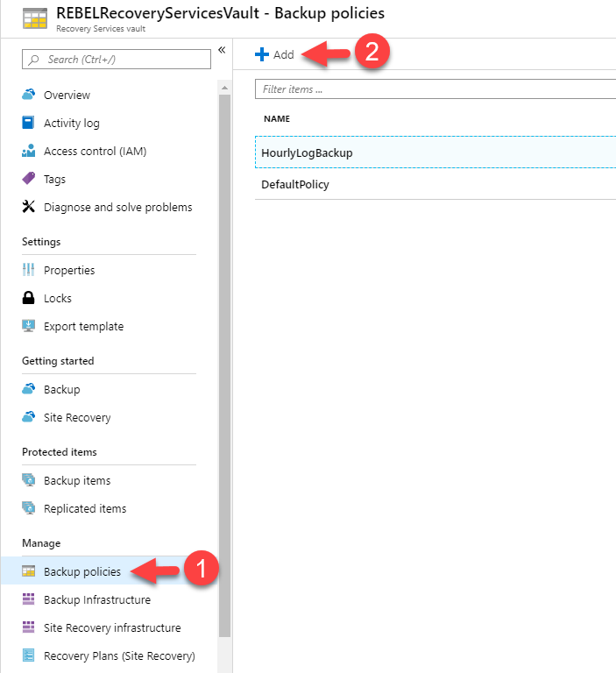Sort by the NAME column header
Screen dimensions: 616x673
point(277,119)
